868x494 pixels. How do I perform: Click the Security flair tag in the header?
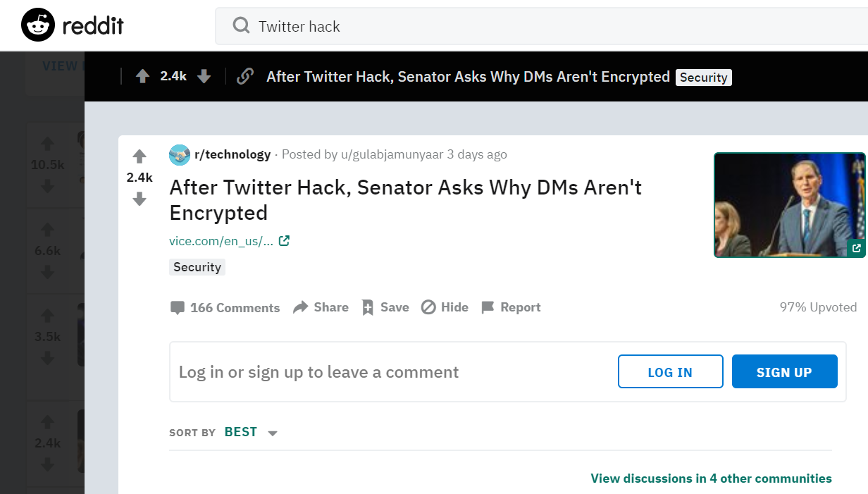pyautogui.click(x=703, y=78)
